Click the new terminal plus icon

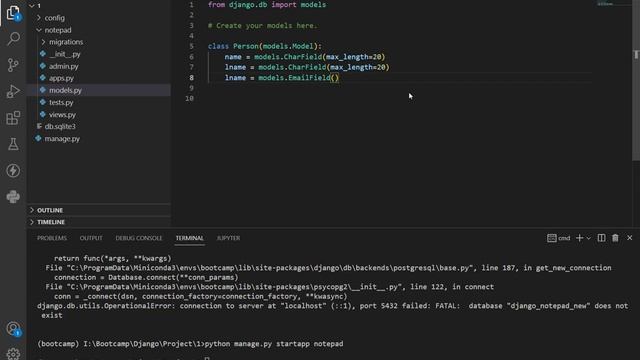(x=579, y=238)
